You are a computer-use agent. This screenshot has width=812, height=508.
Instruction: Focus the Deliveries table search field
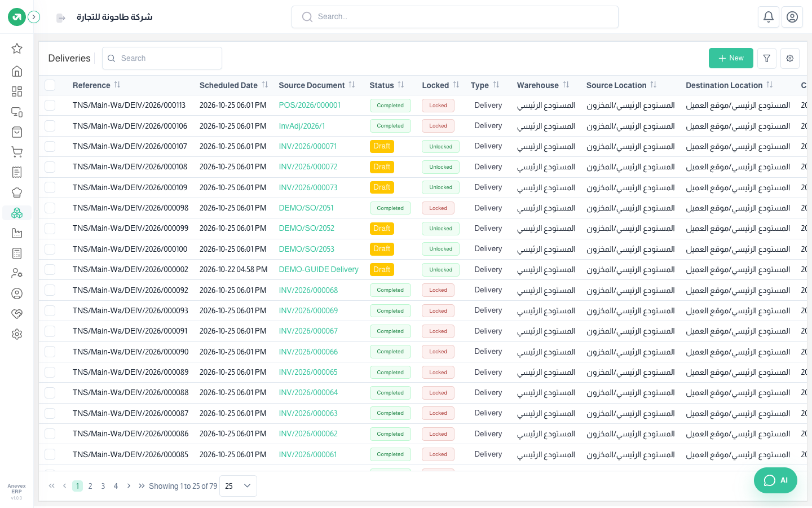(x=162, y=58)
